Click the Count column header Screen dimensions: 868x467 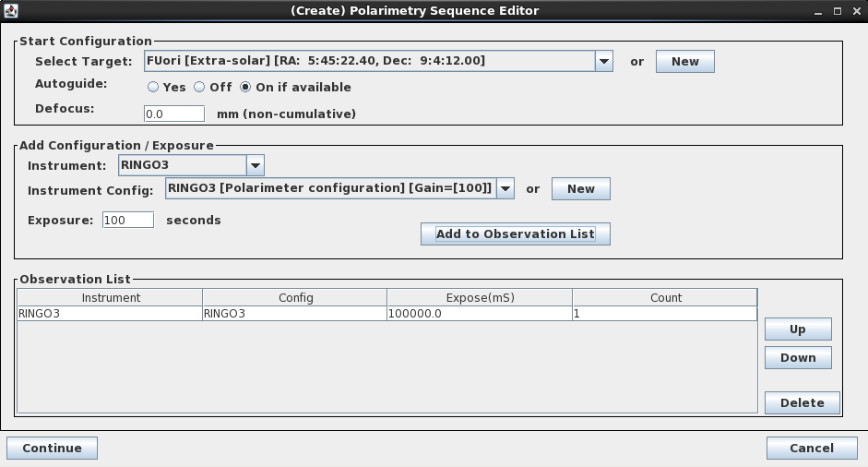tap(665, 297)
